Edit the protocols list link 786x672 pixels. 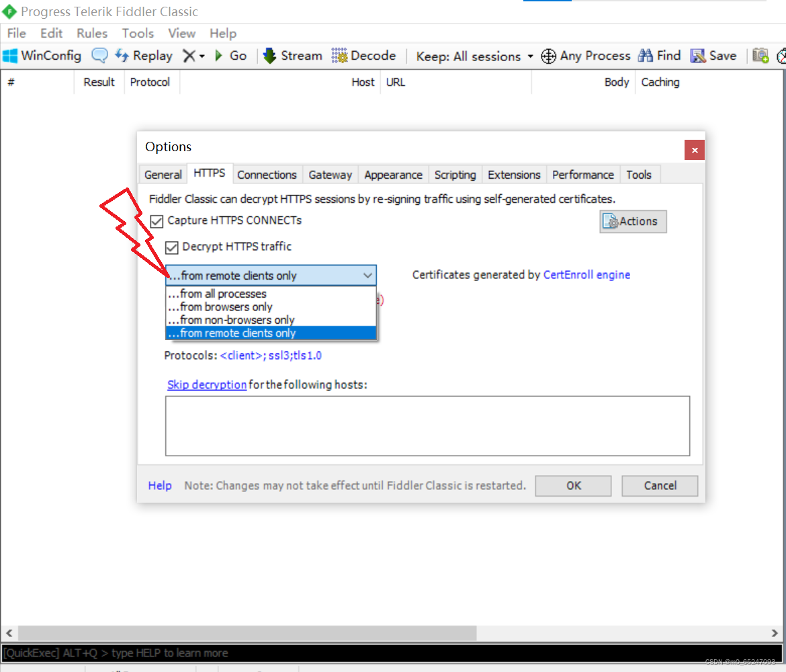271,355
